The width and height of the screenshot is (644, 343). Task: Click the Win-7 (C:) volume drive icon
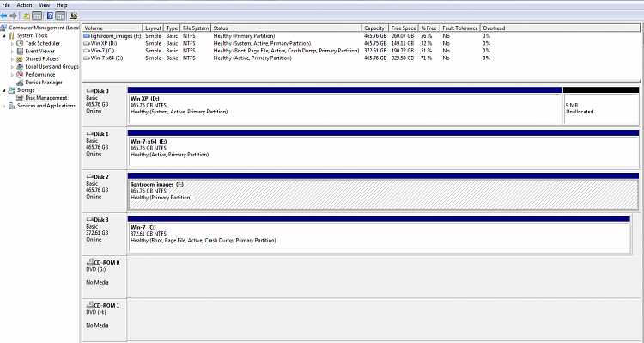coord(86,51)
